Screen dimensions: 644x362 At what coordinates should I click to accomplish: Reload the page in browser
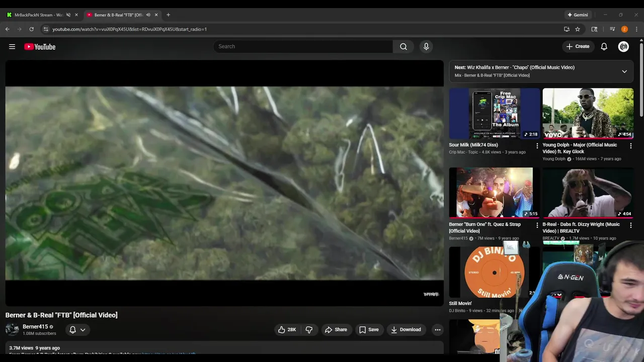coord(31,29)
